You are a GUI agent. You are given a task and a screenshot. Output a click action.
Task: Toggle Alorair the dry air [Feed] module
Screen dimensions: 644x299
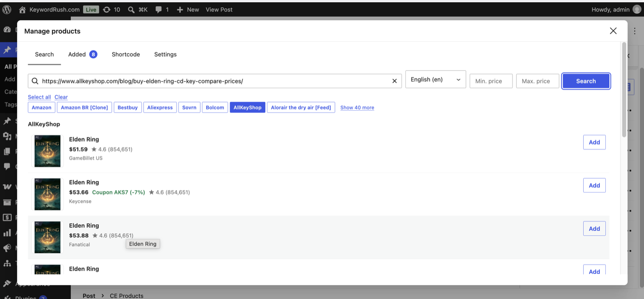point(301,107)
